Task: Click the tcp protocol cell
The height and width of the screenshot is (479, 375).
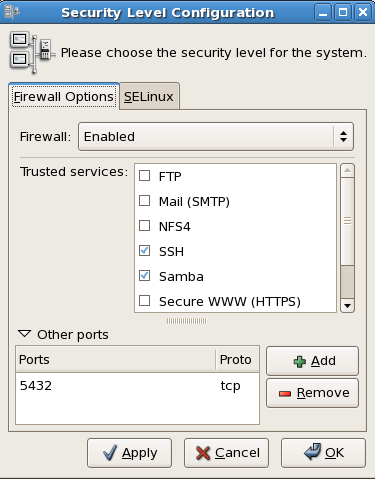Action: click(230, 386)
